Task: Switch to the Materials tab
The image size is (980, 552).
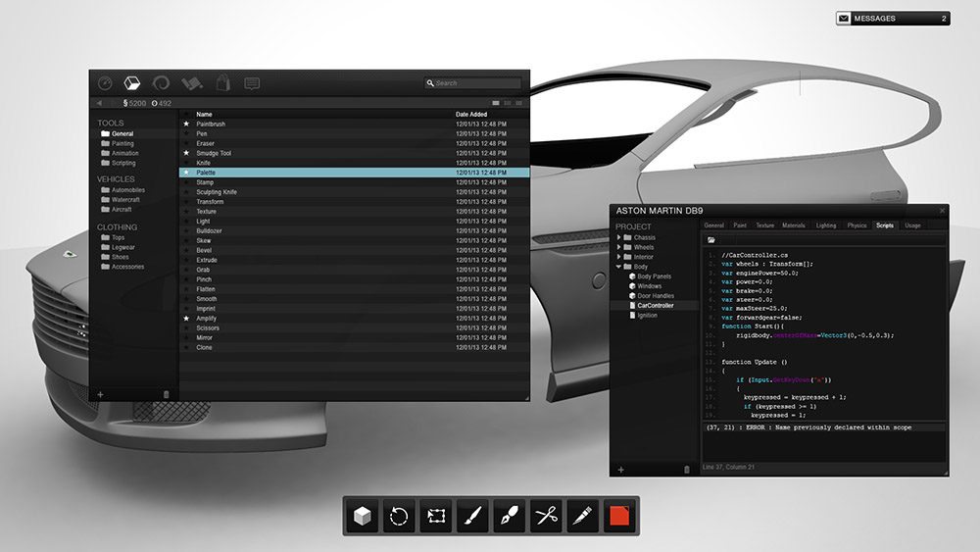Action: click(x=793, y=226)
